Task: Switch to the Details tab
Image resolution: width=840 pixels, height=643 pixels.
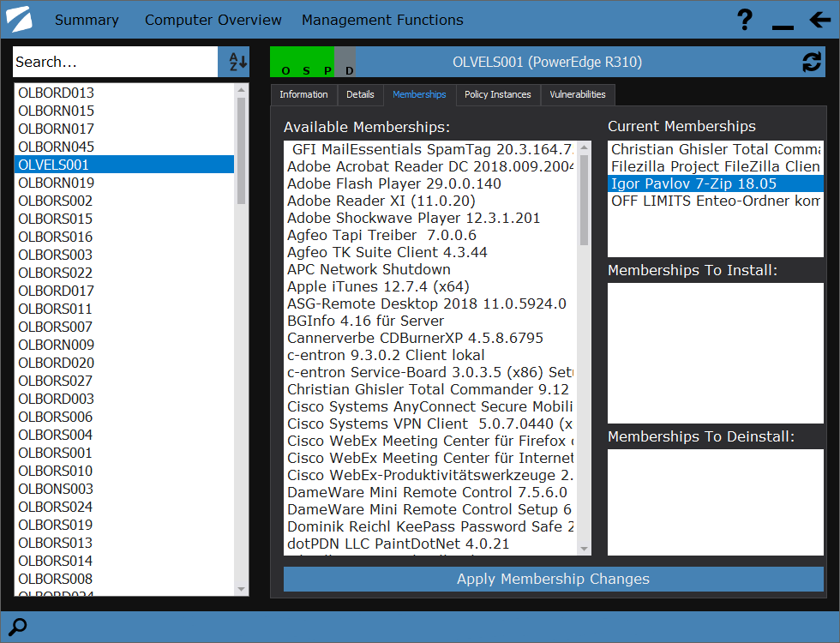Action: pyautogui.click(x=360, y=94)
